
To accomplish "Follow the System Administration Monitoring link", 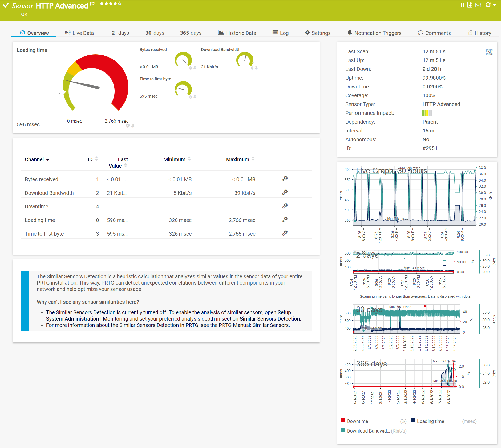I will pos(73,318).
